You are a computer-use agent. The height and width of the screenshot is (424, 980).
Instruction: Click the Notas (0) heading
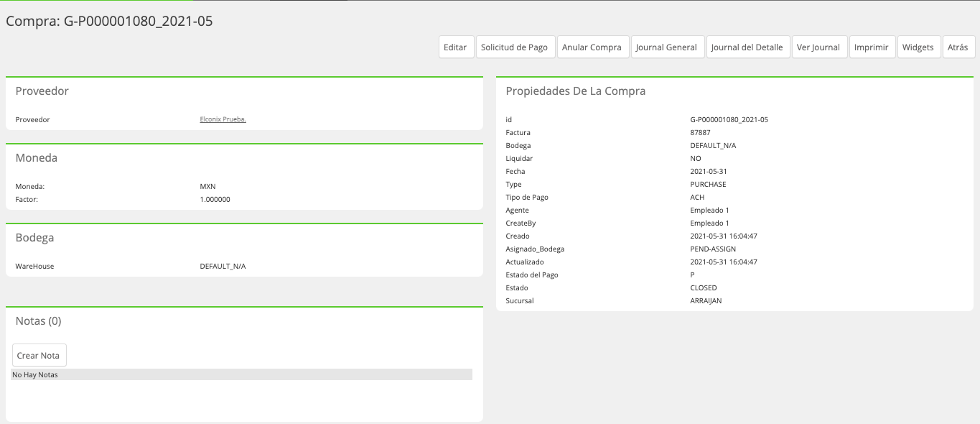pyautogui.click(x=38, y=321)
